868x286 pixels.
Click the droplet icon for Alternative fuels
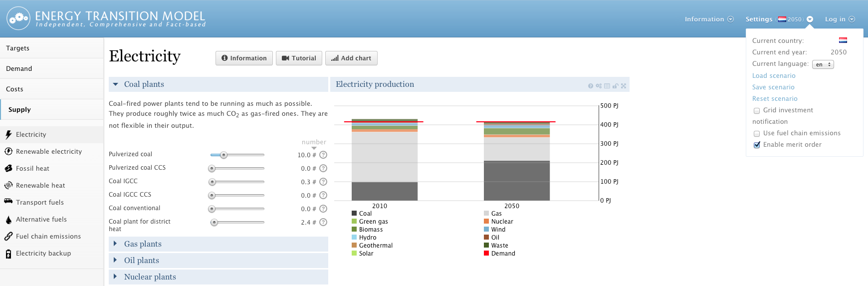click(x=8, y=220)
